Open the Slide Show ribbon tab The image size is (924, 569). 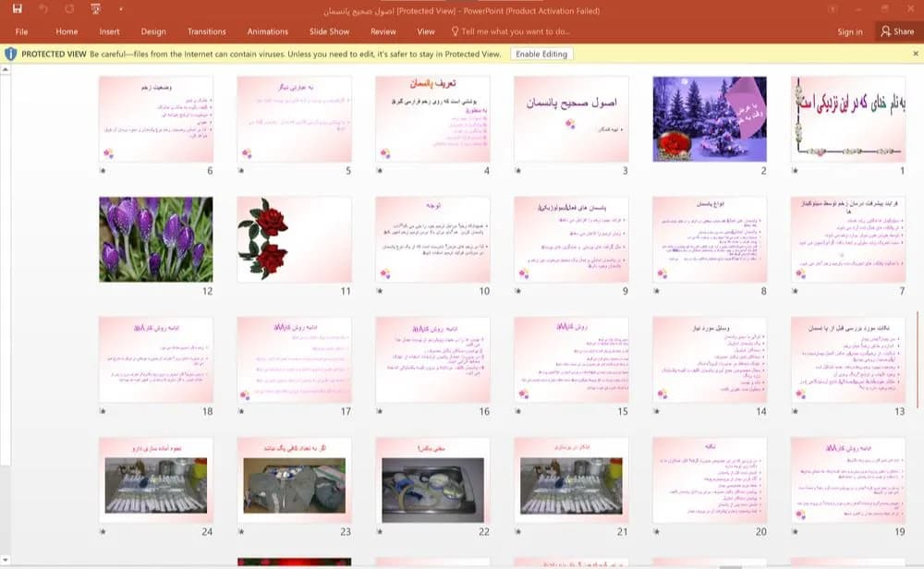(330, 31)
